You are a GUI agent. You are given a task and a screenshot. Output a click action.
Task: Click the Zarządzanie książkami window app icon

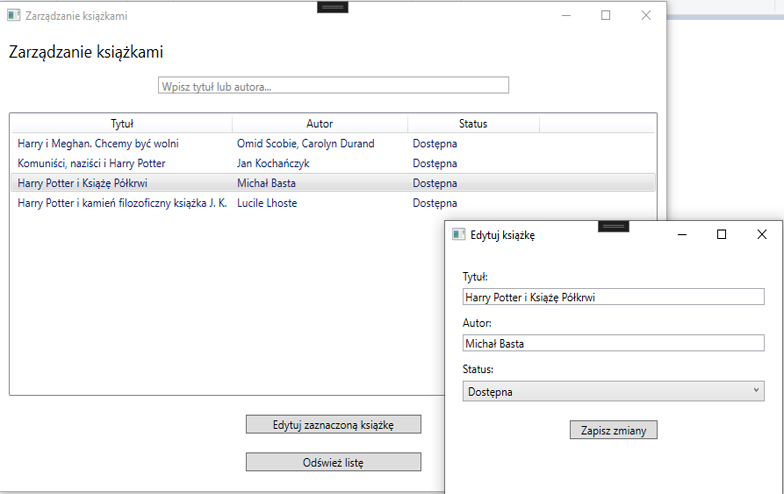tap(14, 16)
